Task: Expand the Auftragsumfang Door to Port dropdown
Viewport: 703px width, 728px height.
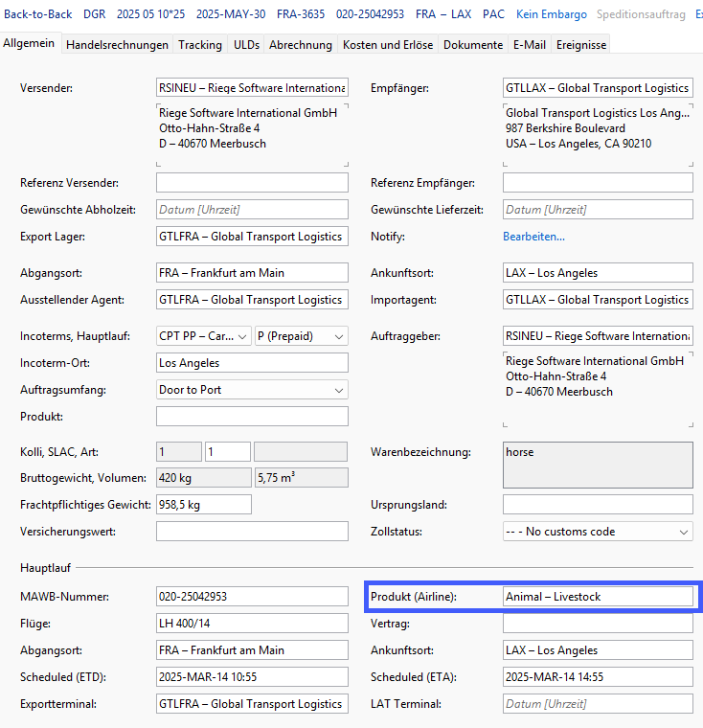Action: pyautogui.click(x=252, y=390)
